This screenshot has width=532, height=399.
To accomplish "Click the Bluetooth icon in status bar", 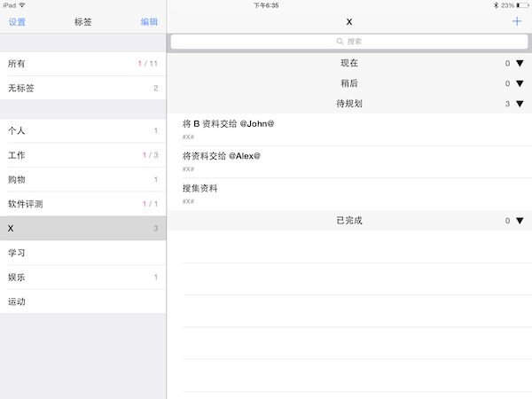I will coord(495,5).
